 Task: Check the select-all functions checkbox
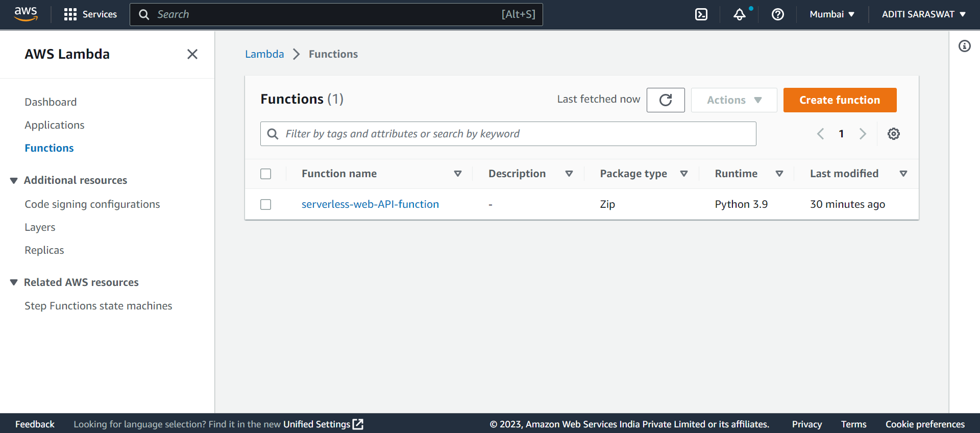tap(265, 174)
